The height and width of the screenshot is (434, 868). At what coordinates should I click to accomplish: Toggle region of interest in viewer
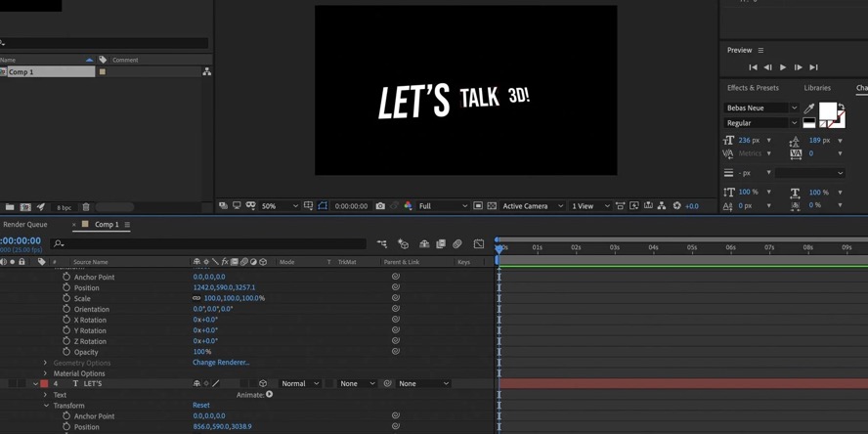coord(323,206)
